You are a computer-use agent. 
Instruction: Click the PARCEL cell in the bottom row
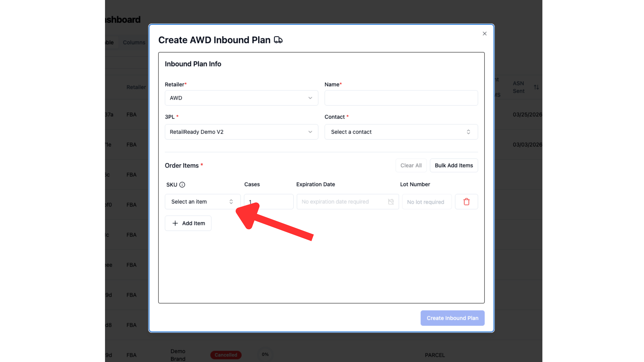[x=435, y=355]
